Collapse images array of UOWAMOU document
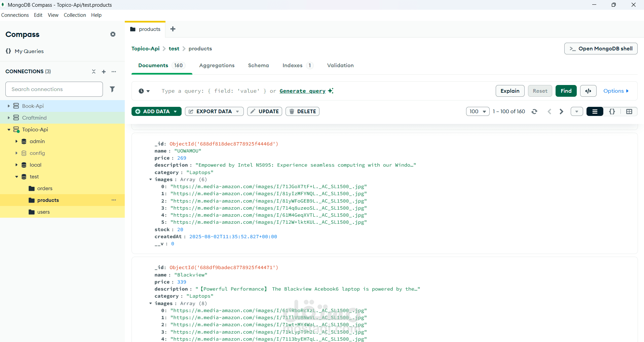The width and height of the screenshot is (644, 342). click(x=151, y=179)
